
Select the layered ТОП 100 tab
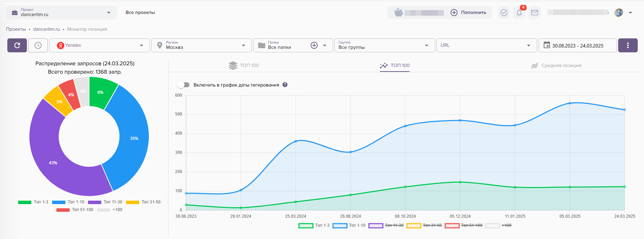click(x=244, y=66)
